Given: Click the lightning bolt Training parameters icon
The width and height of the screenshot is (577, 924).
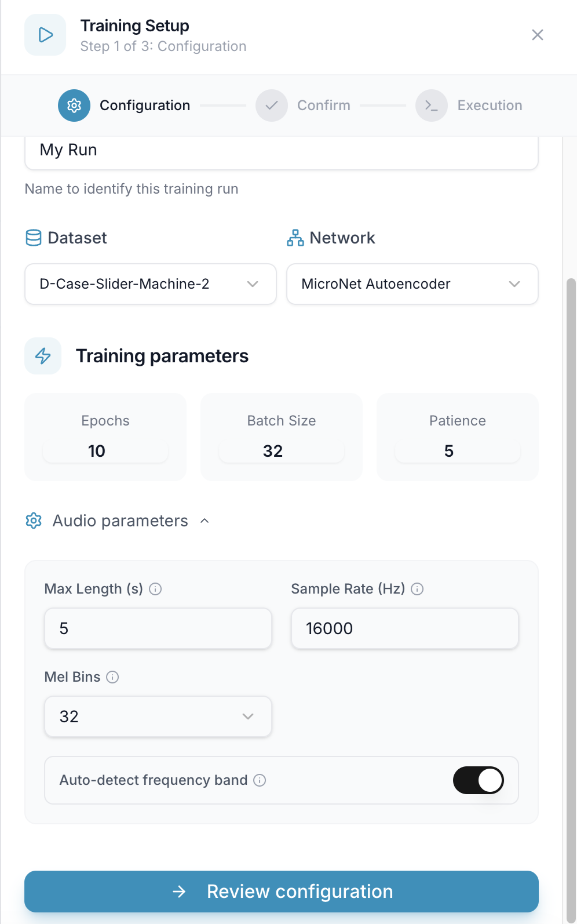Looking at the screenshot, I should [x=43, y=356].
